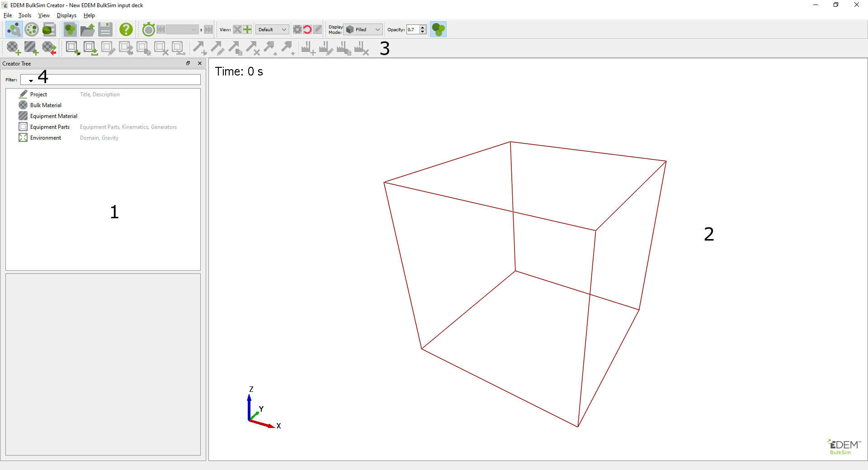The height and width of the screenshot is (470, 868).
Task: Open the Default view dropdown
Action: click(272, 29)
